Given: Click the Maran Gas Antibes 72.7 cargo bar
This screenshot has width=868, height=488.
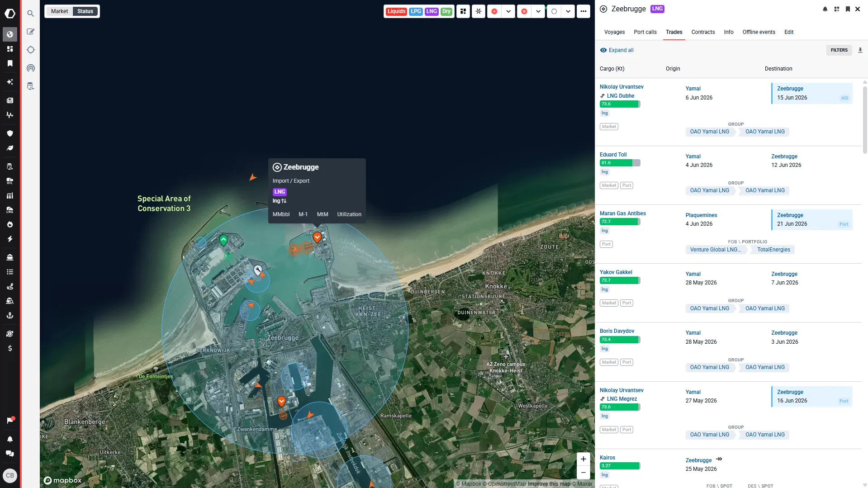Looking at the screenshot, I should click(x=620, y=222).
